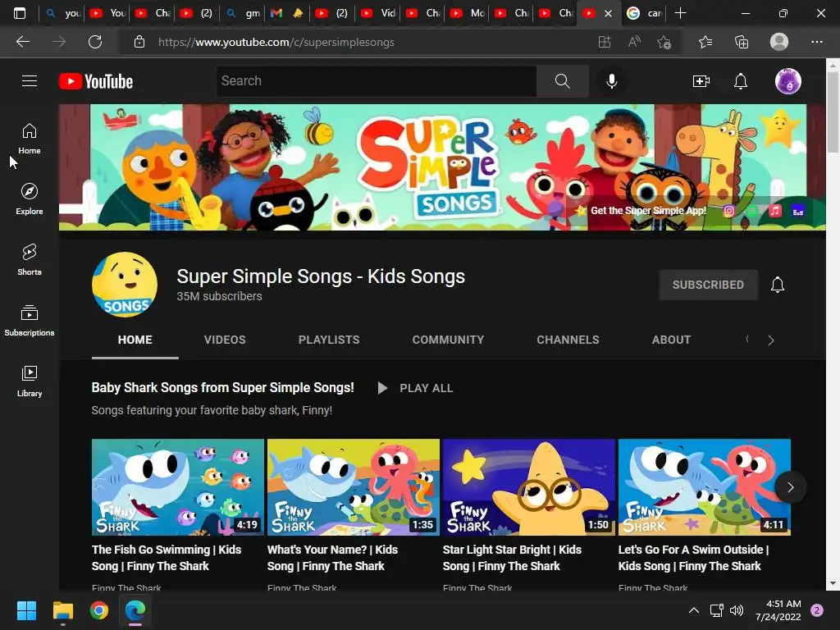Open the Deezer link on banner
840x630 pixels.
(798, 211)
